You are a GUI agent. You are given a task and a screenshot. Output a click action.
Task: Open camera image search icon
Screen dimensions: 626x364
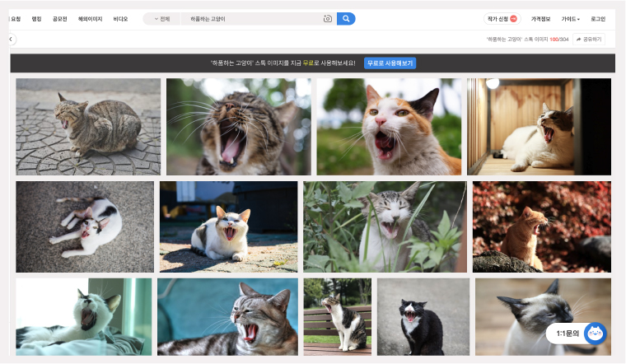pos(327,18)
